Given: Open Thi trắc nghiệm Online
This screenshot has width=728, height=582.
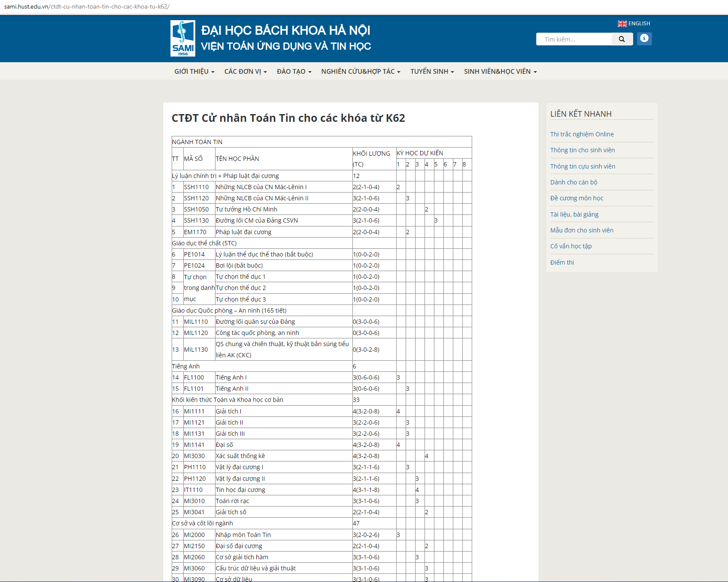Looking at the screenshot, I should [x=582, y=134].
